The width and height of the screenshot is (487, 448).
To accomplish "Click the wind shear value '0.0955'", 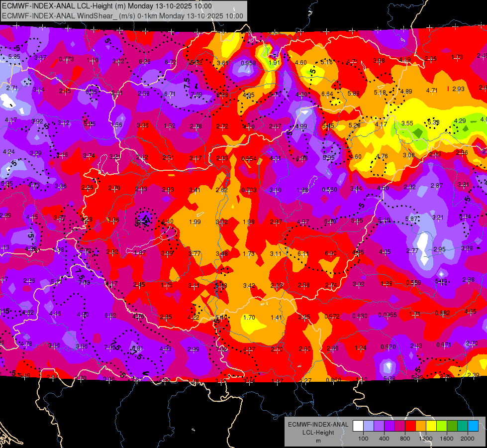I will click(388, 315).
